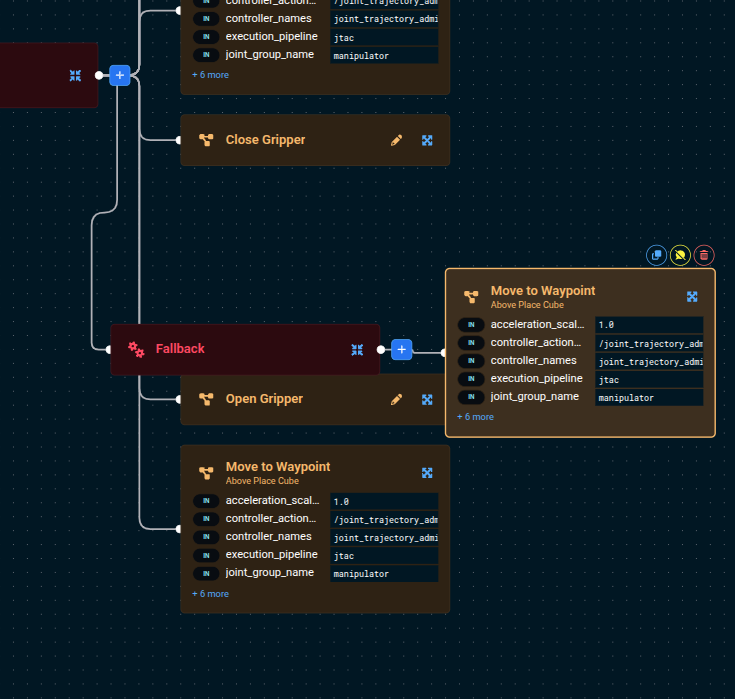The width and height of the screenshot is (735, 699).
Task: Expand the Open Gripper node
Action: click(427, 399)
